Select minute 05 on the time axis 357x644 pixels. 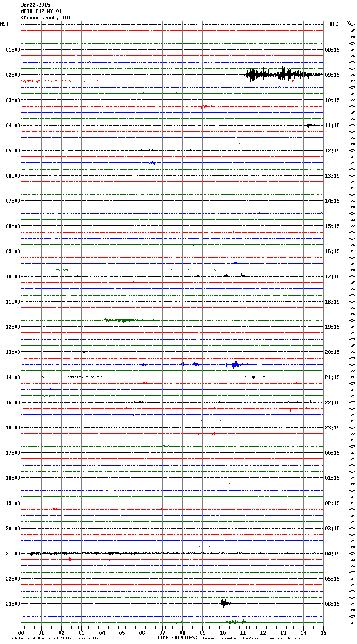pos(122,633)
